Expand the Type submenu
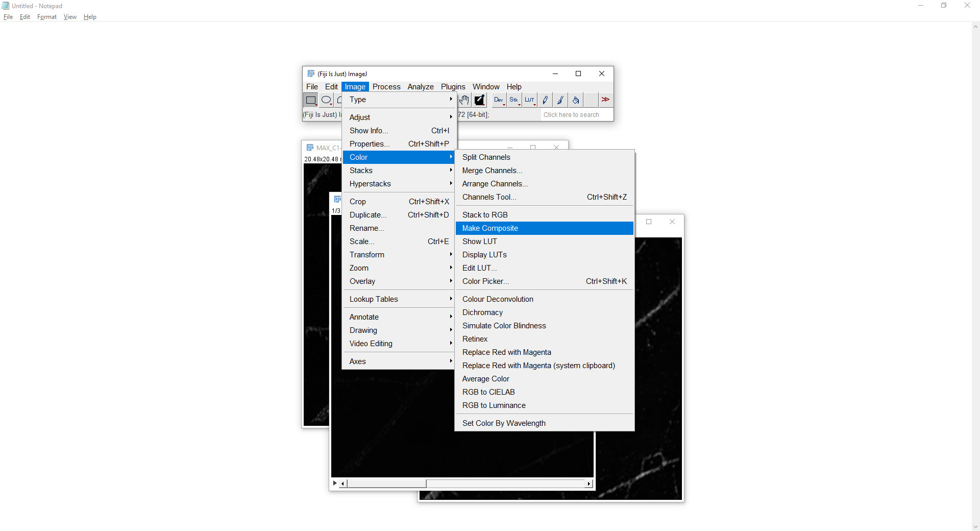 click(x=399, y=100)
